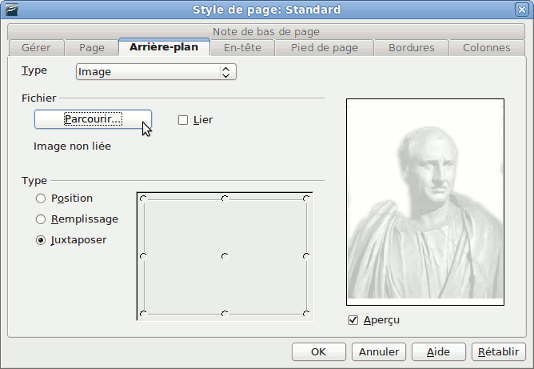Screen dimensions: 534x369
Task: Click the statue preview image
Action: click(425, 202)
